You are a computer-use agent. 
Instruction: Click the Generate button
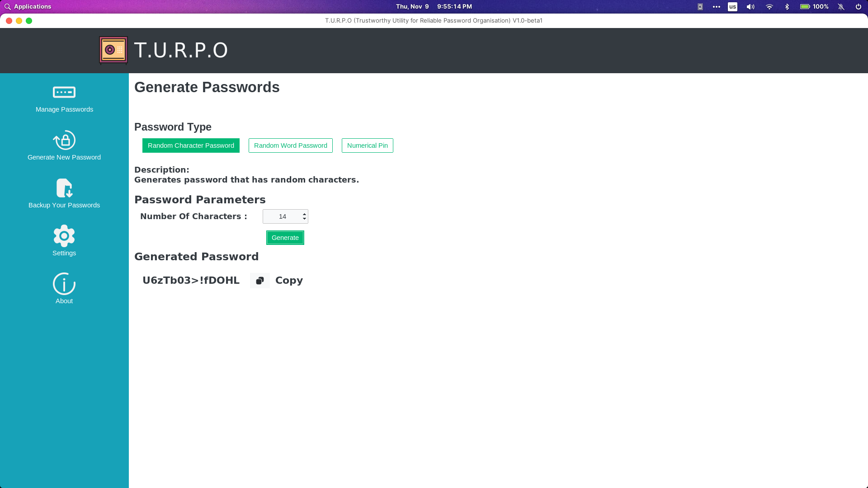click(286, 238)
